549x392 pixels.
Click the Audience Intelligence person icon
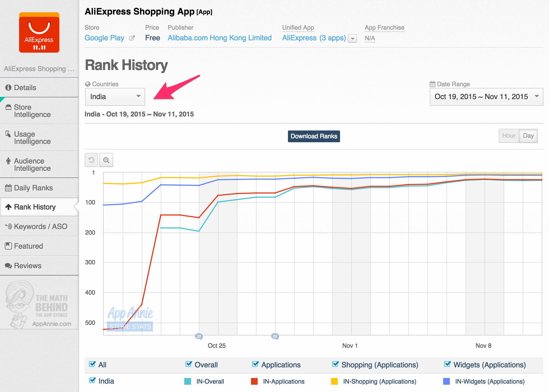tap(8, 161)
